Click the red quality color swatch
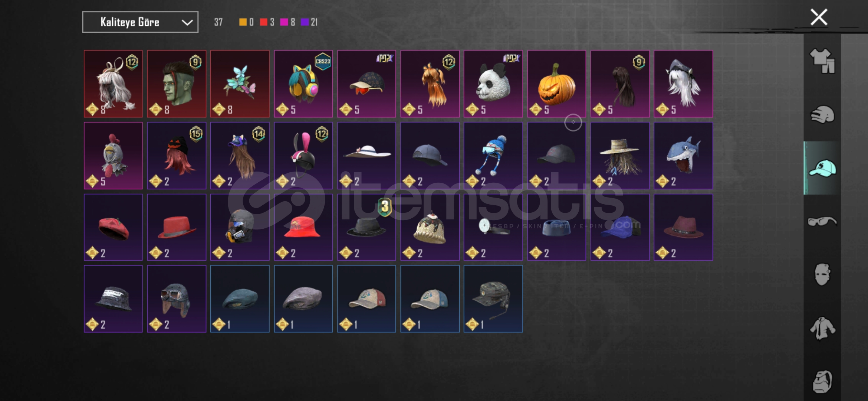The image size is (868, 401). [264, 22]
